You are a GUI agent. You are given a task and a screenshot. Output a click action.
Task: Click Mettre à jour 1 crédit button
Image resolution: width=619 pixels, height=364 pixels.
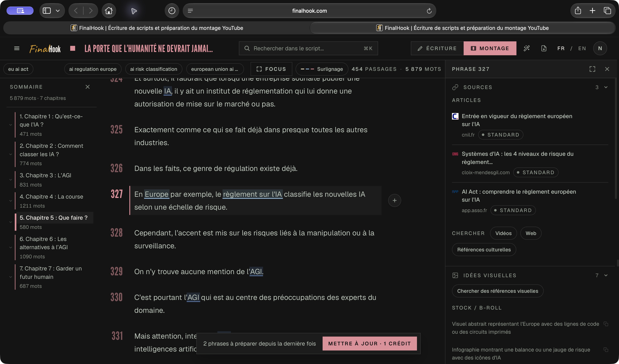point(369,343)
